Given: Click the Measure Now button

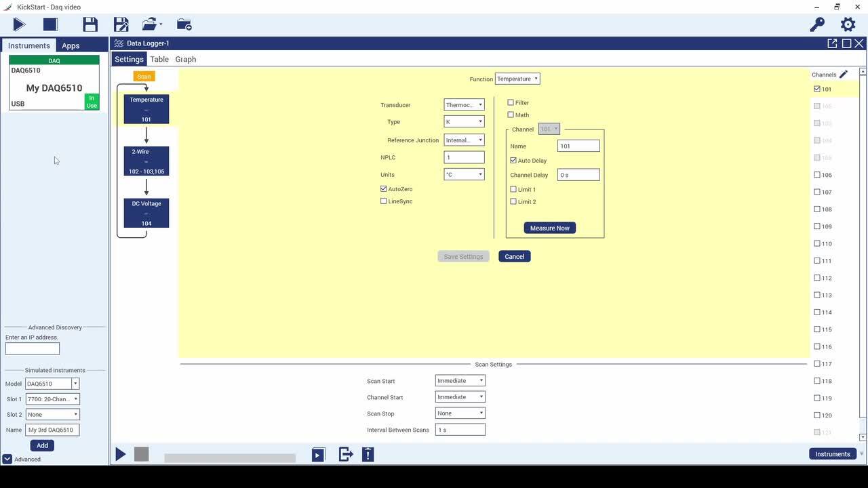Looking at the screenshot, I should click(x=549, y=228).
